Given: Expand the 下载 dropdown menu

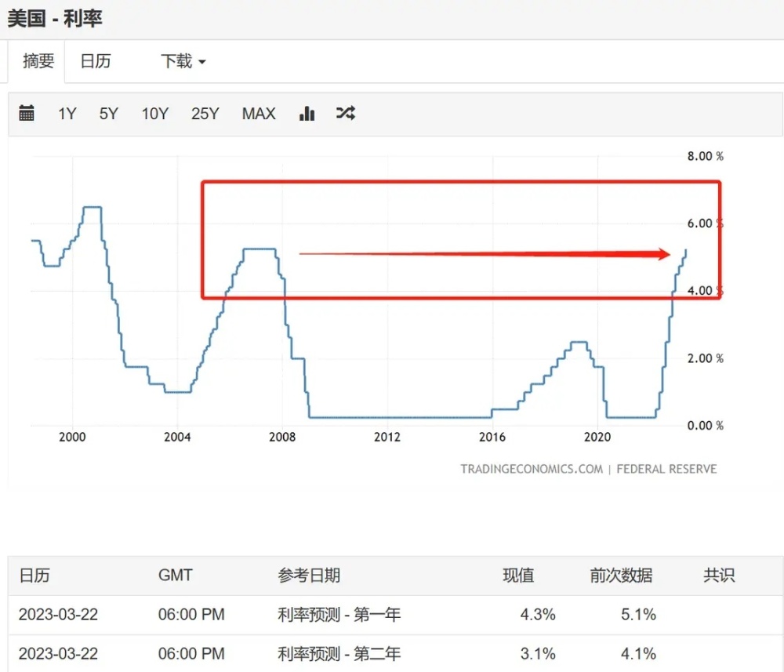Looking at the screenshot, I should pyautogui.click(x=183, y=61).
